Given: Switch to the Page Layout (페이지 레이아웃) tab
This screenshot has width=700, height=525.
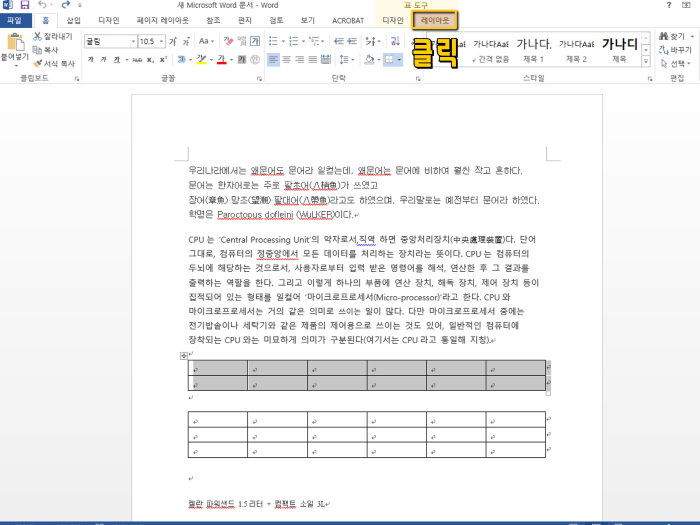Looking at the screenshot, I should tap(162, 21).
